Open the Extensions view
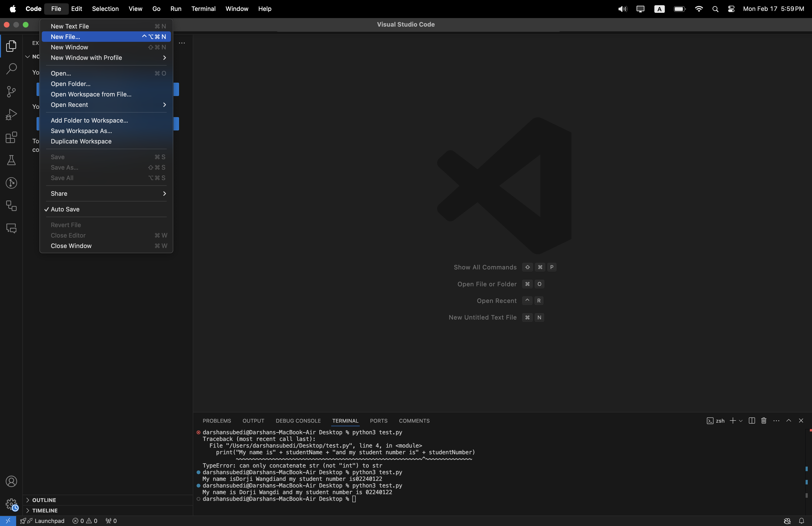 coord(11,138)
